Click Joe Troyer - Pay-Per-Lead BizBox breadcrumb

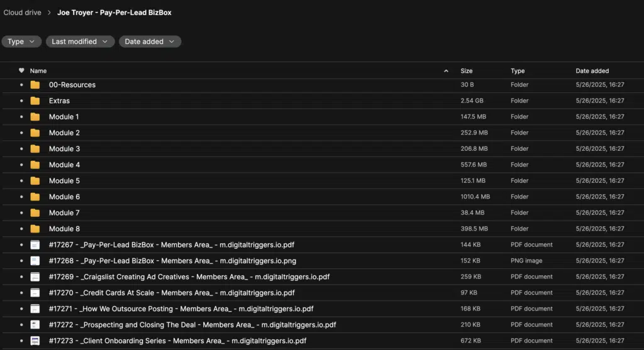point(114,13)
